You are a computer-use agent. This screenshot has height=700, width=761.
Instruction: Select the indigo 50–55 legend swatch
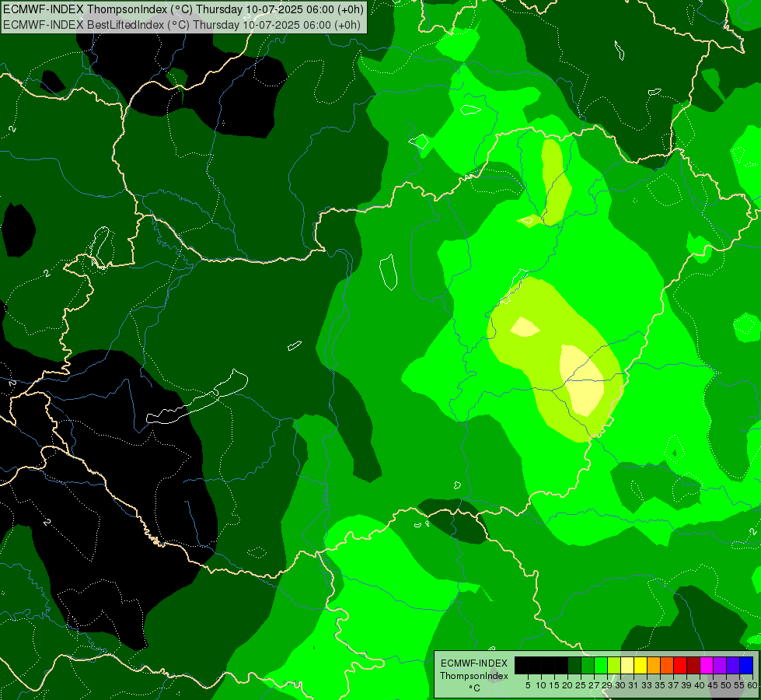click(x=733, y=665)
